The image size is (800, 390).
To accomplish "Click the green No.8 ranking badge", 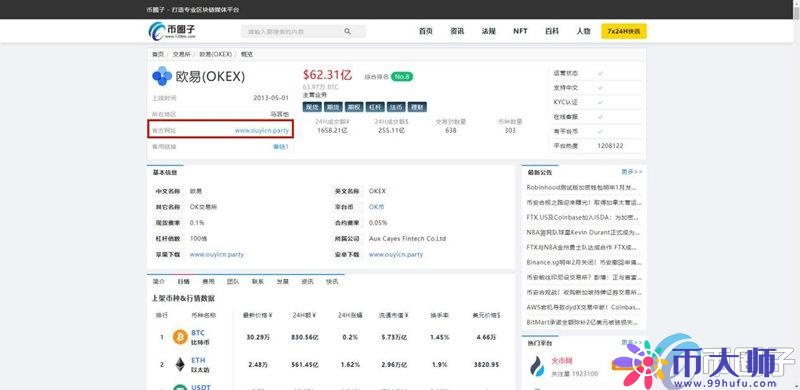I will [402, 77].
